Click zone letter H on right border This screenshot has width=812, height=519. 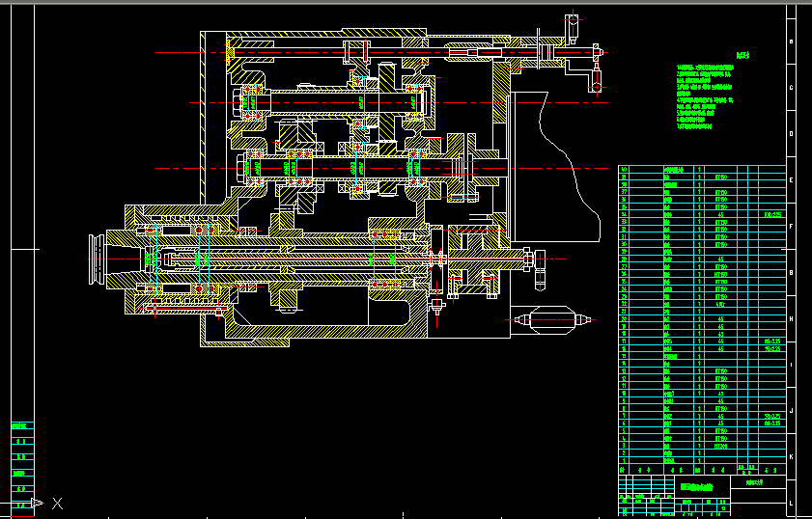pos(792,319)
